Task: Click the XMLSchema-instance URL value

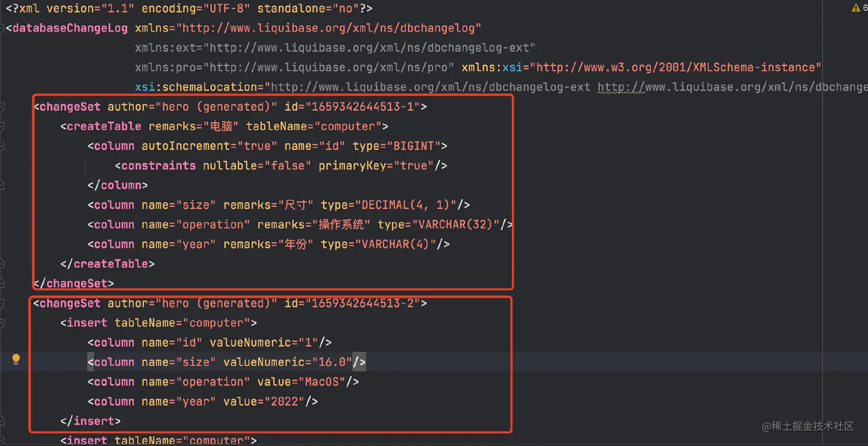Action: tap(676, 67)
